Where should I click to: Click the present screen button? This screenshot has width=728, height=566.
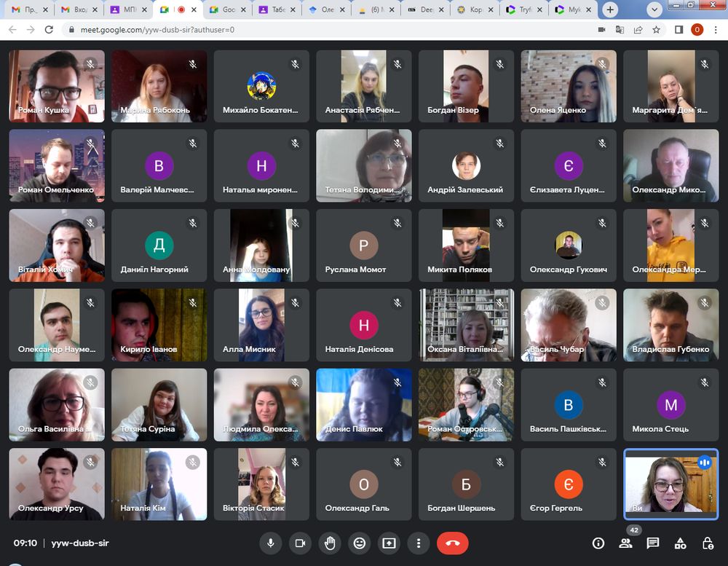[389, 543]
